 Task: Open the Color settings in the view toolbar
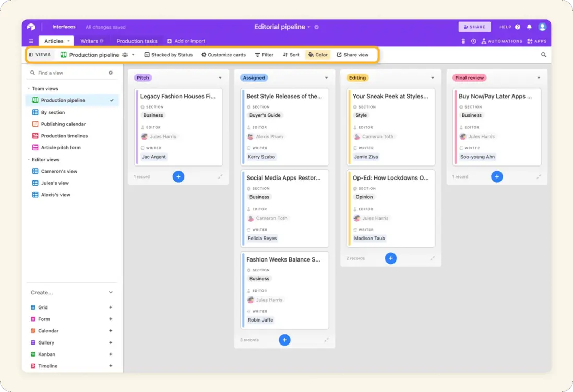coord(317,54)
